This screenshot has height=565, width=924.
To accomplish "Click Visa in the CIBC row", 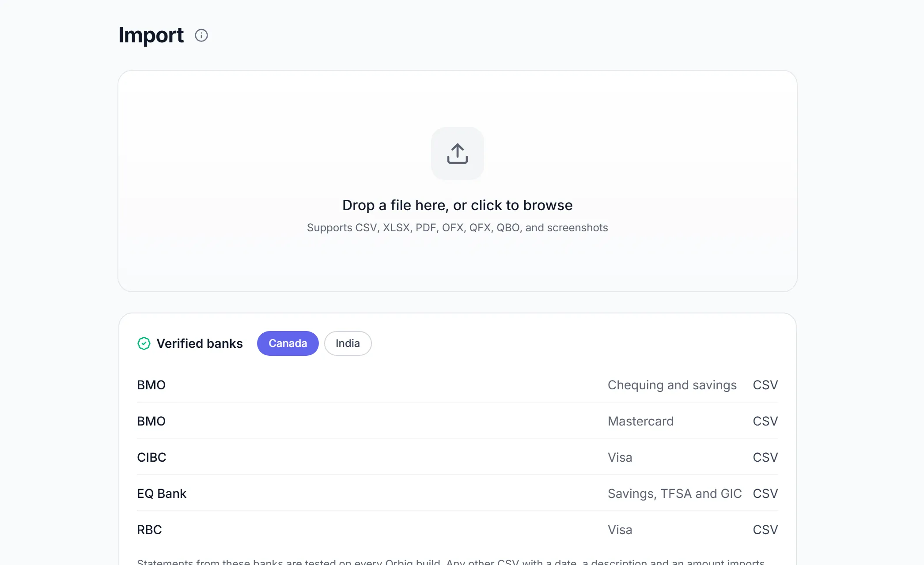I will click(x=620, y=457).
